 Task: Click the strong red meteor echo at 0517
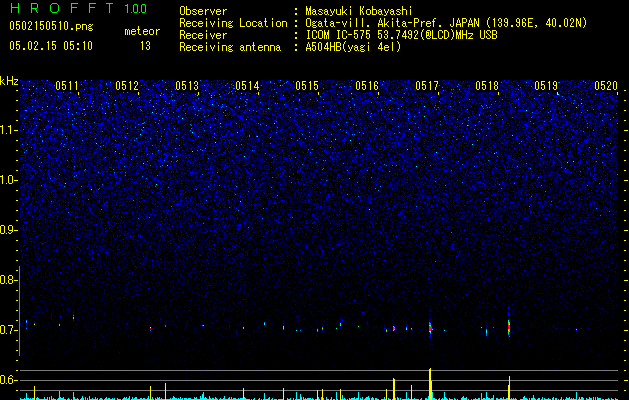430,328
